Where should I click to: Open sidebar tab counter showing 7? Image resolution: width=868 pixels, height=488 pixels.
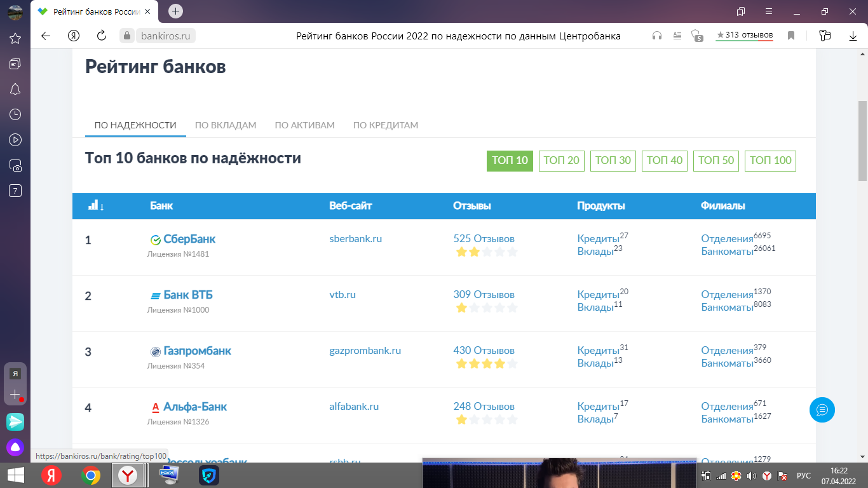pos(15,191)
